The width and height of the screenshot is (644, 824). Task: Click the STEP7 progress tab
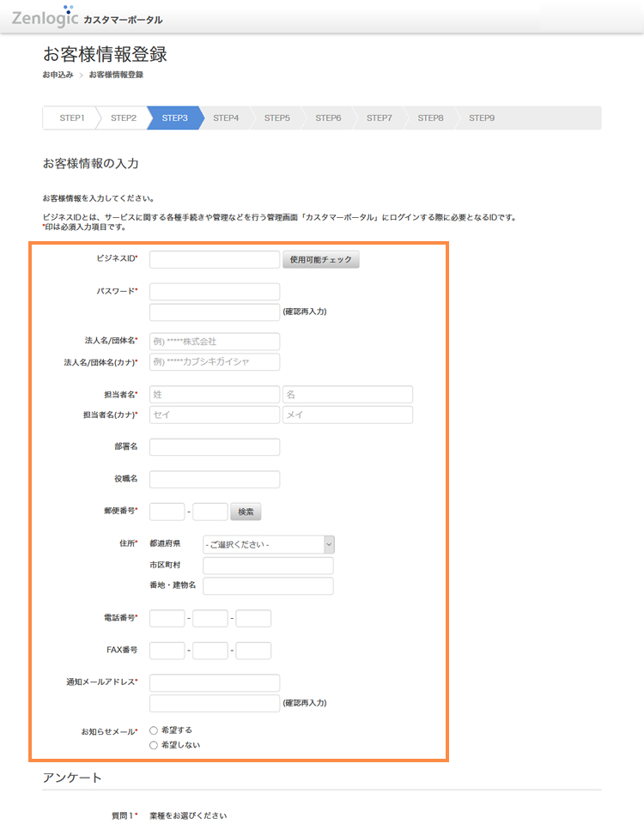point(379,118)
